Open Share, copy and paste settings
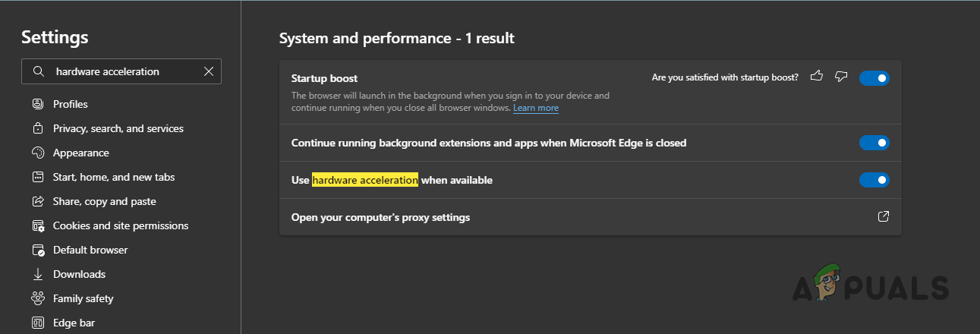This screenshot has height=334, width=980. point(104,201)
